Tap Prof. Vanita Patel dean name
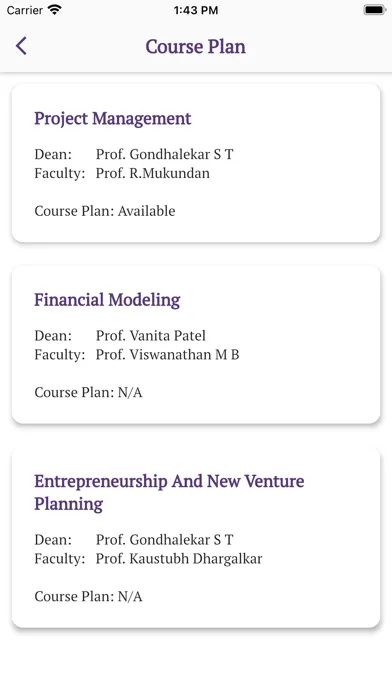 tap(151, 336)
